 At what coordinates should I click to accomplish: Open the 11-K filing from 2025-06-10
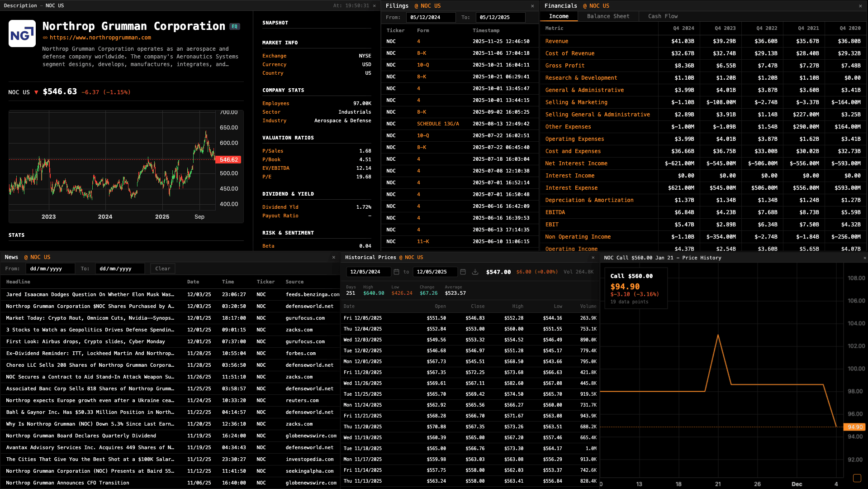pos(460,241)
